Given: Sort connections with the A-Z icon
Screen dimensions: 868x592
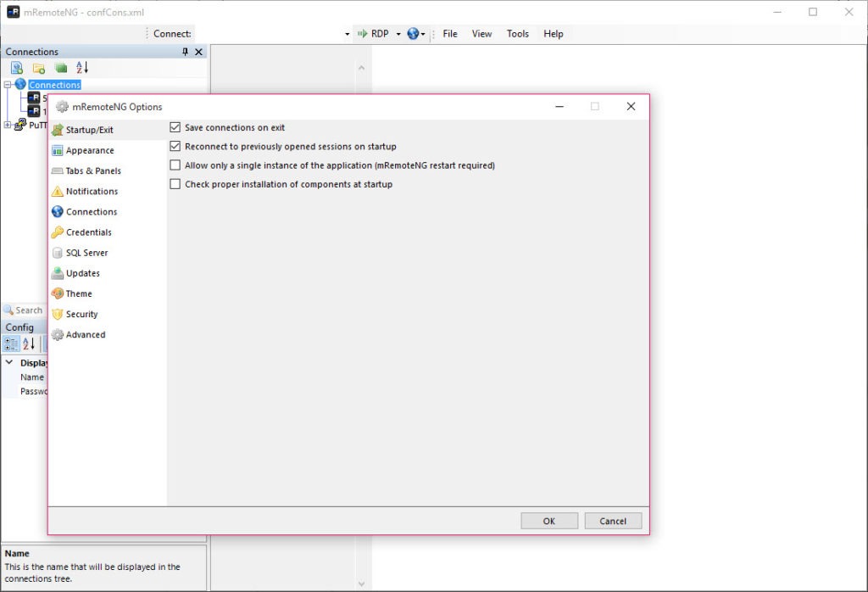Looking at the screenshot, I should pyautogui.click(x=82, y=68).
